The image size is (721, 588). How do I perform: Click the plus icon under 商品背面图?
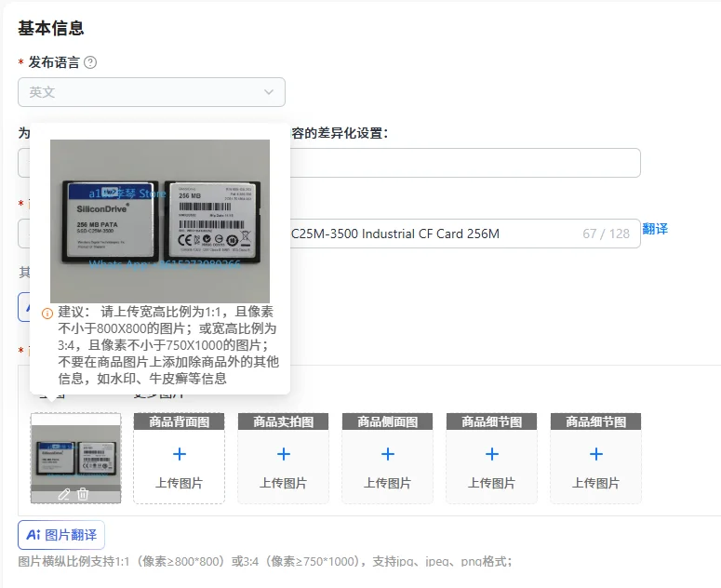pos(180,454)
